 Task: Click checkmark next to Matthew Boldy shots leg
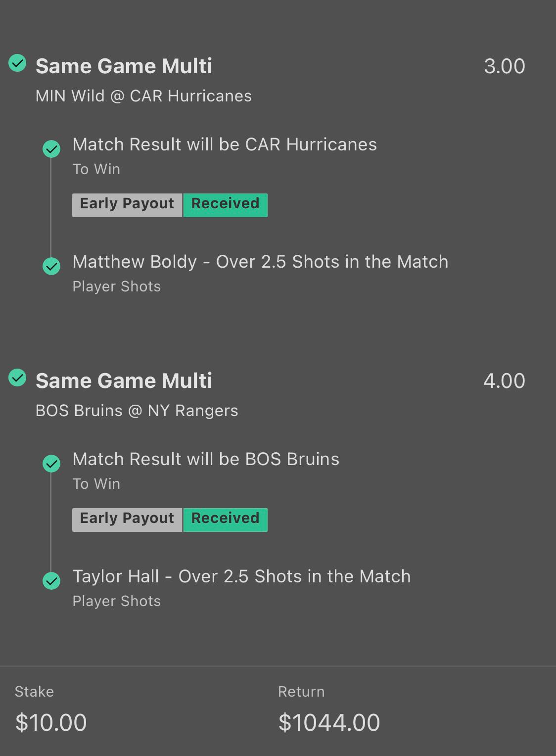[51, 266]
